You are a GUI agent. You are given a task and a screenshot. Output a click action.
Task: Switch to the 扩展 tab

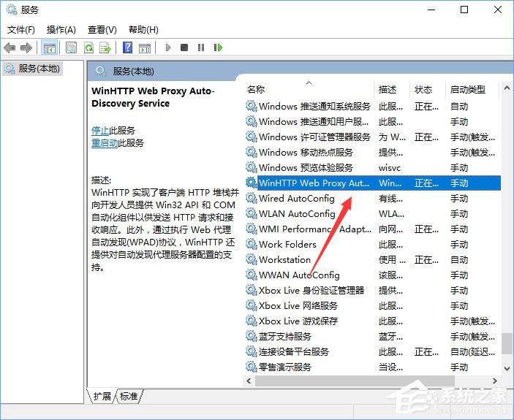[x=102, y=396]
